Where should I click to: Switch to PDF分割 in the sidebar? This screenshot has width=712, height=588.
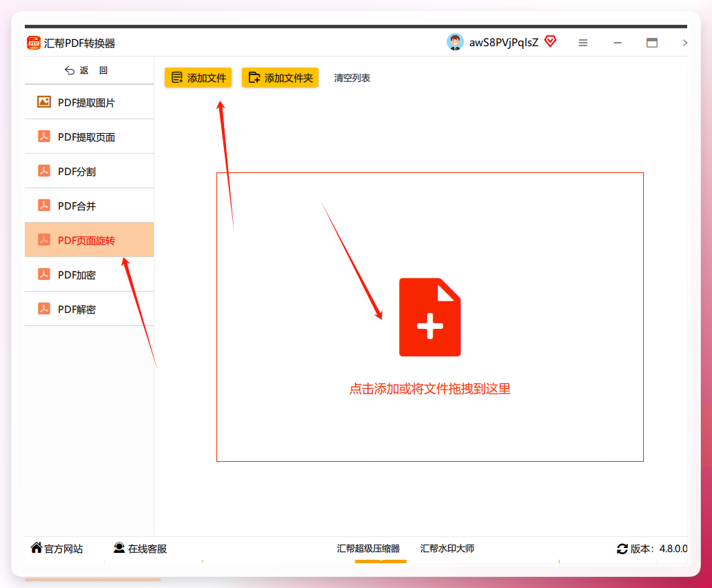90,171
